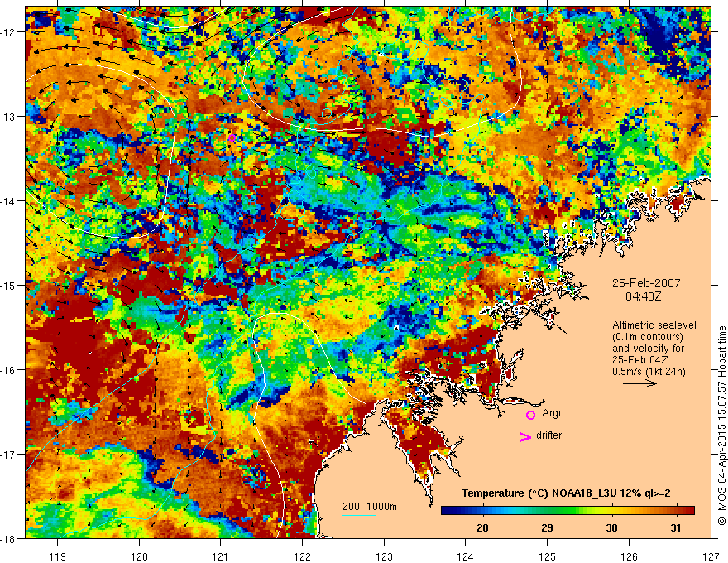This screenshot has width=728, height=563.
Task: Click the '25-Feb-2007' date label
Action: click(646, 283)
